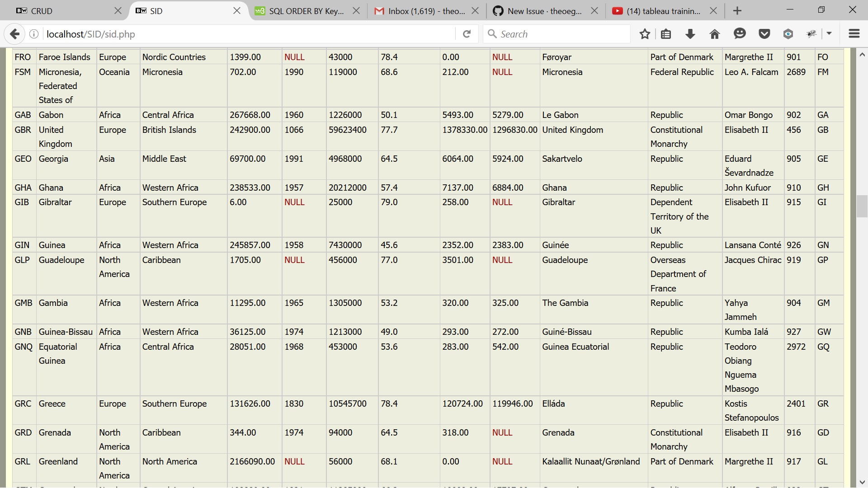Click the site information icon in address bar
This screenshot has width=868, height=488.
click(34, 34)
